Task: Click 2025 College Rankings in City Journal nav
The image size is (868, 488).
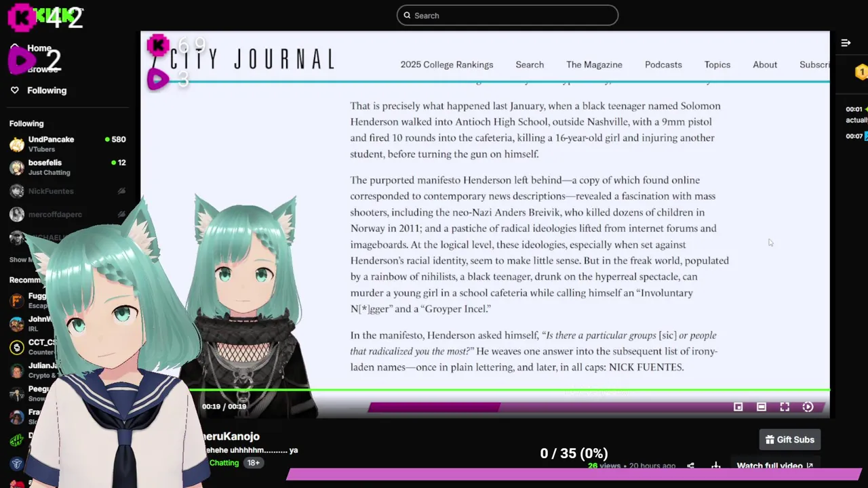Action: 446,64
